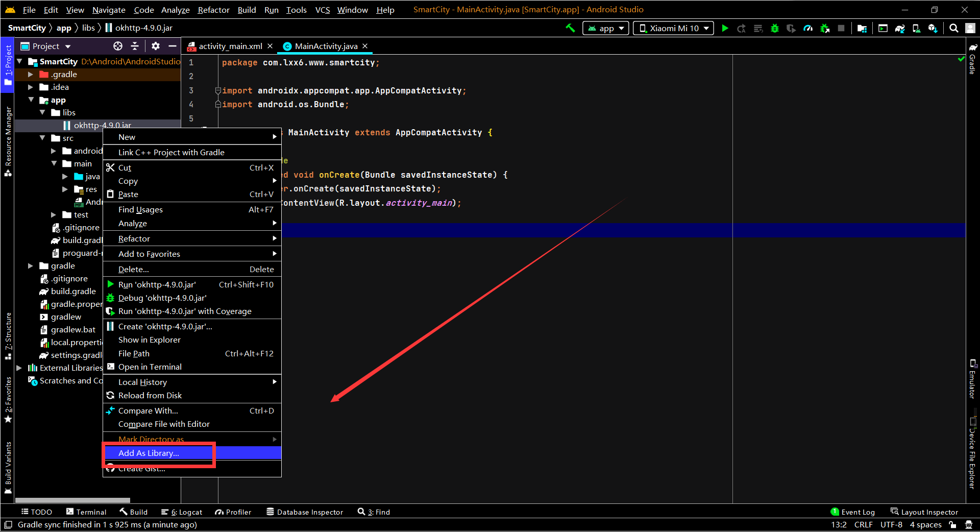The image size is (980, 532).
Task: Click the libs breadcrumb in navigation bar
Action: point(88,28)
